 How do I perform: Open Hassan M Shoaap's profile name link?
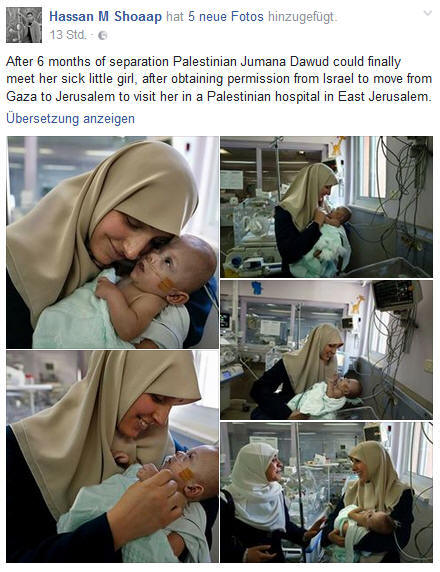tap(105, 16)
